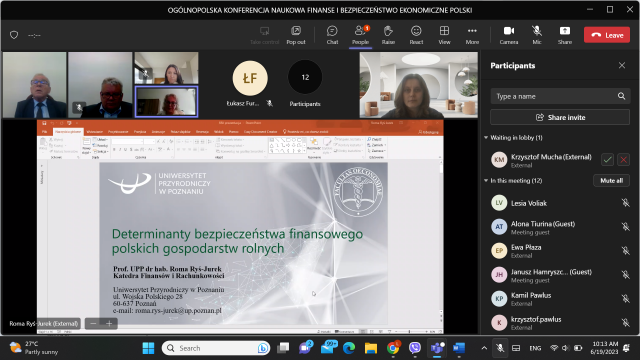640x360 pixels.
Task: Open the Chat panel
Action: click(332, 35)
